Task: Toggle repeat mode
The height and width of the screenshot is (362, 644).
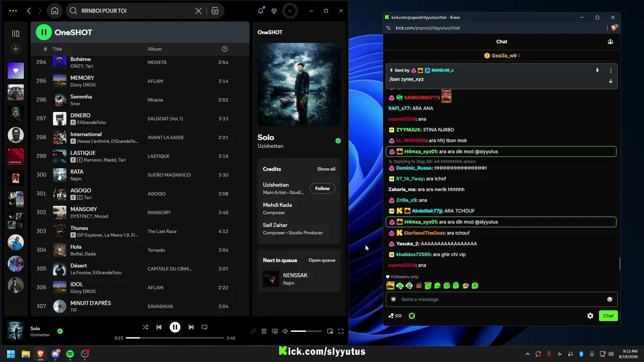Action: [x=204, y=327]
